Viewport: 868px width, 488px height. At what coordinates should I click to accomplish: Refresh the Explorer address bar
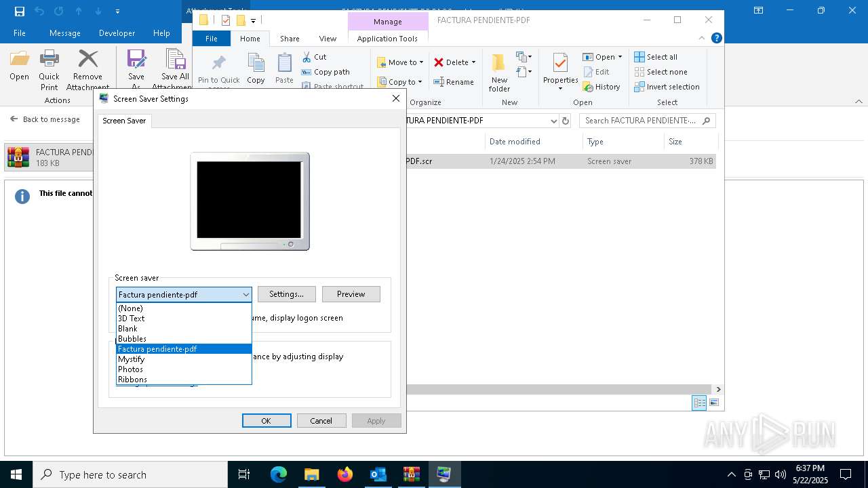566,121
